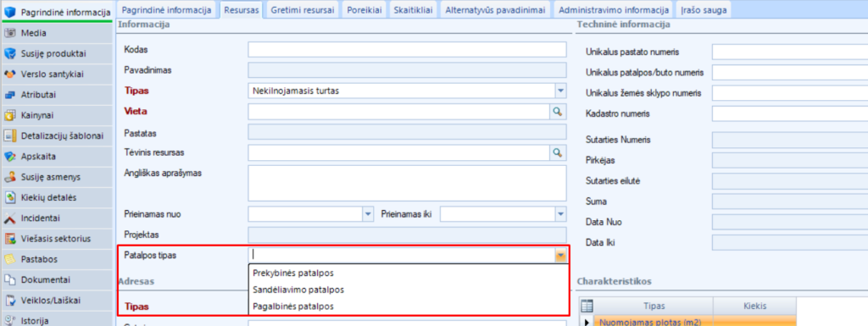Open Media section icon in sidebar
Screen dimensions: 868x326
(9, 33)
